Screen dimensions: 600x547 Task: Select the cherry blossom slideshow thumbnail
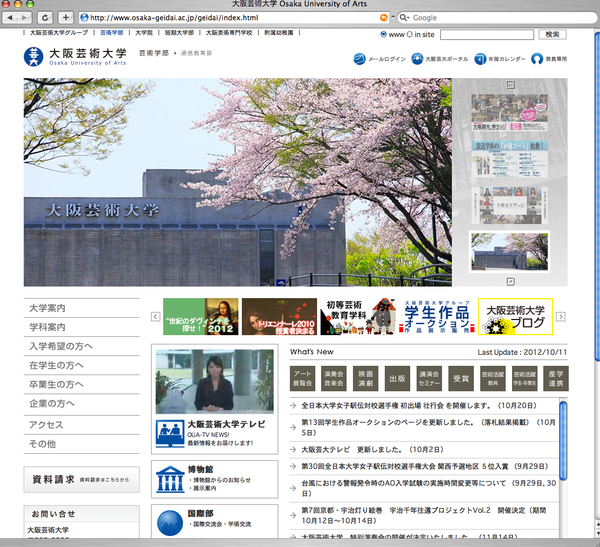pyautogui.click(x=509, y=251)
